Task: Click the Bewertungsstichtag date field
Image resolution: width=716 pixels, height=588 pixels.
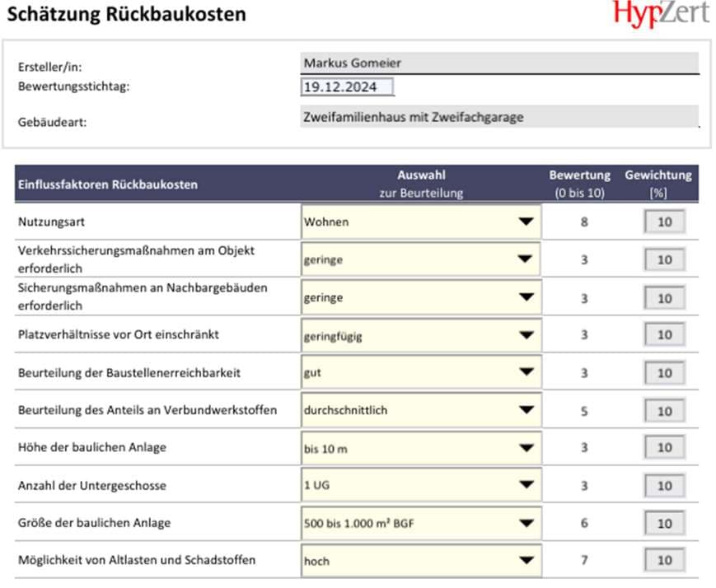Action: click(347, 87)
